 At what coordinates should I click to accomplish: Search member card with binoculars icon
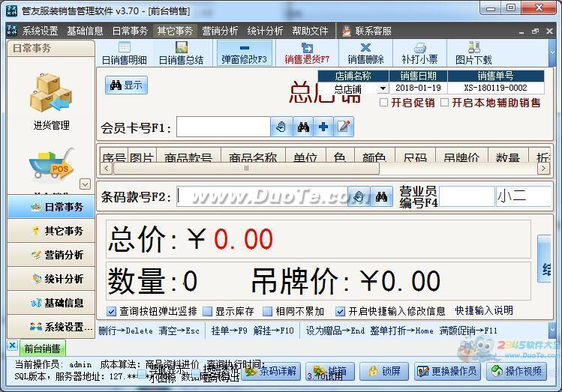(x=302, y=127)
